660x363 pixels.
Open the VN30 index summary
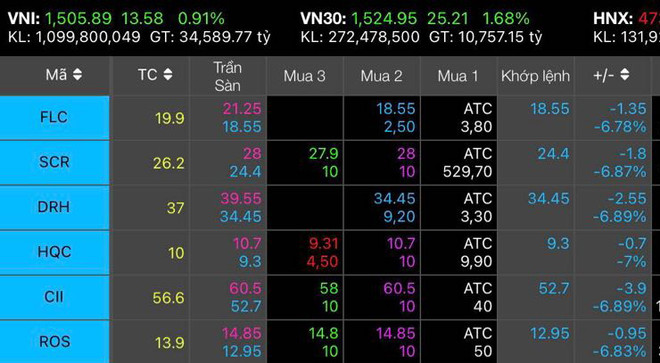coord(421,27)
